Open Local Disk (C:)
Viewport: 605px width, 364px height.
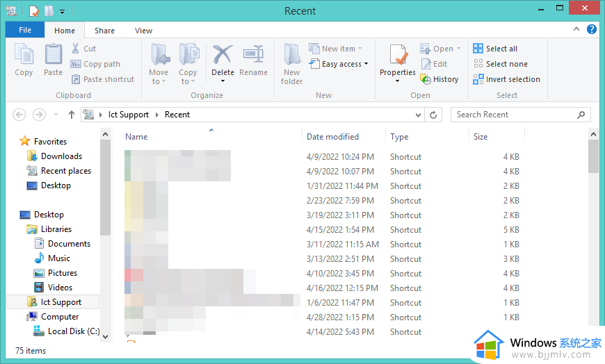point(67,331)
